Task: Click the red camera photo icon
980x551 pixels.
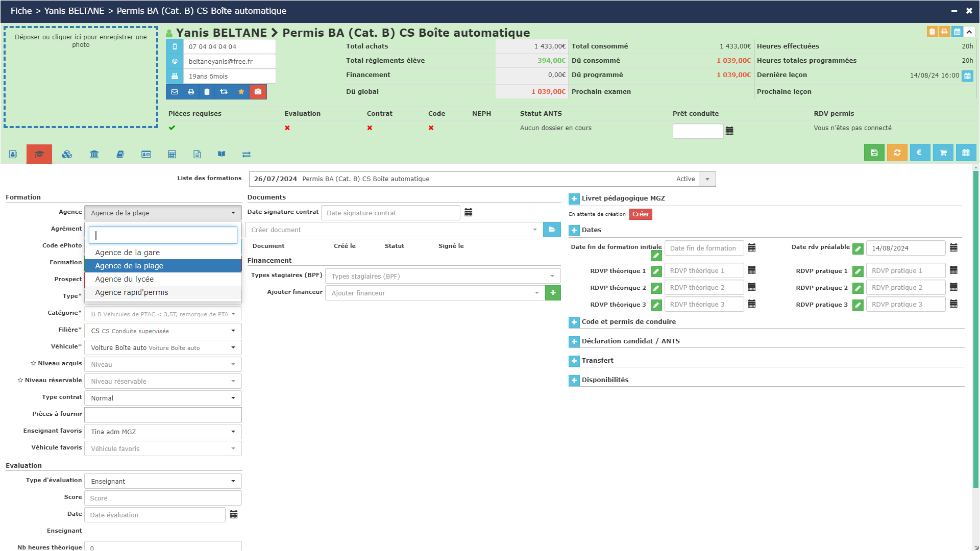Action: 258,92
